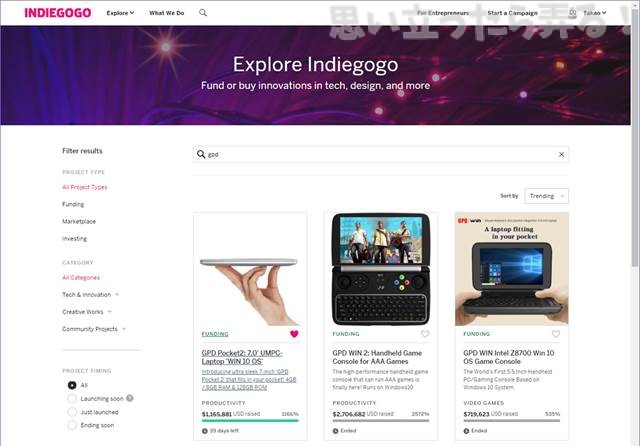Click the magnifier icon in the gpd search box

pos(201,154)
